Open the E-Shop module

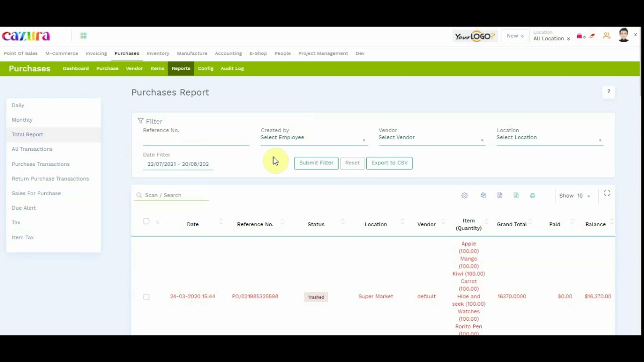[x=258, y=53]
